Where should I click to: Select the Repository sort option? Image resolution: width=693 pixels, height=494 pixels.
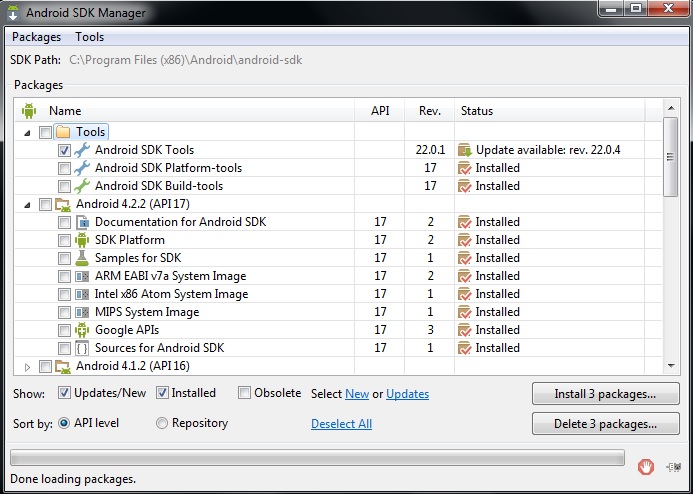[x=162, y=423]
